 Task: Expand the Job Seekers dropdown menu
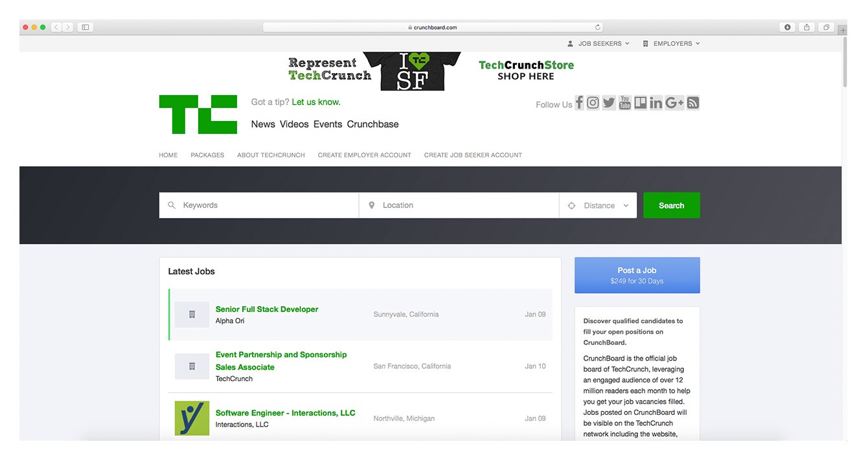pos(599,43)
